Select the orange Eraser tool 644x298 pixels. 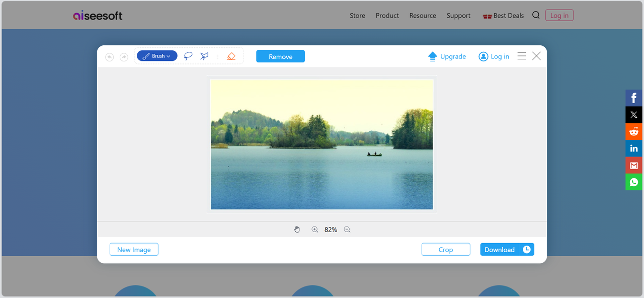click(x=231, y=56)
